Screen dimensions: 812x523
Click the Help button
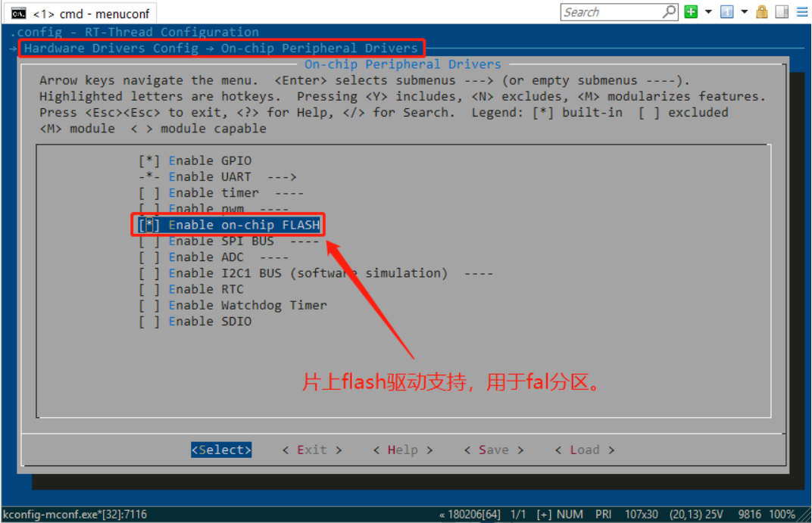[403, 450]
